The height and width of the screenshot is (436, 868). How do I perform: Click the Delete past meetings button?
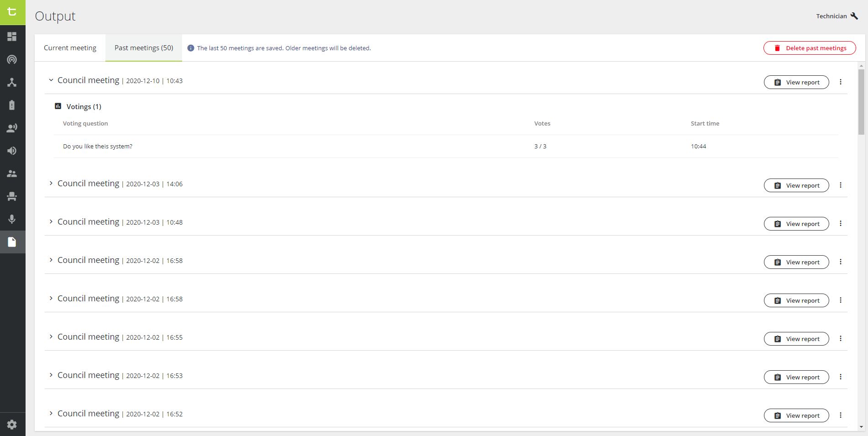[809, 48]
